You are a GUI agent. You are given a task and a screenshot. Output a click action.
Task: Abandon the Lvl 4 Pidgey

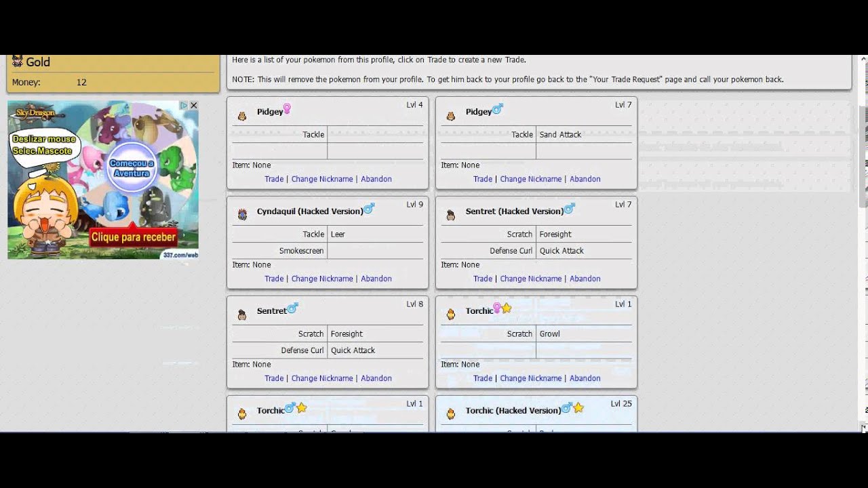tap(376, 179)
